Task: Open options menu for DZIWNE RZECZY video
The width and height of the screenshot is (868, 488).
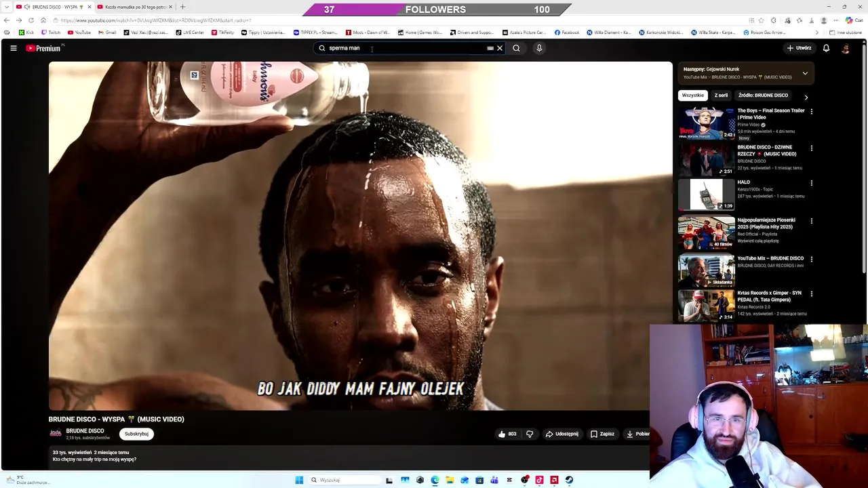Action: [x=811, y=148]
